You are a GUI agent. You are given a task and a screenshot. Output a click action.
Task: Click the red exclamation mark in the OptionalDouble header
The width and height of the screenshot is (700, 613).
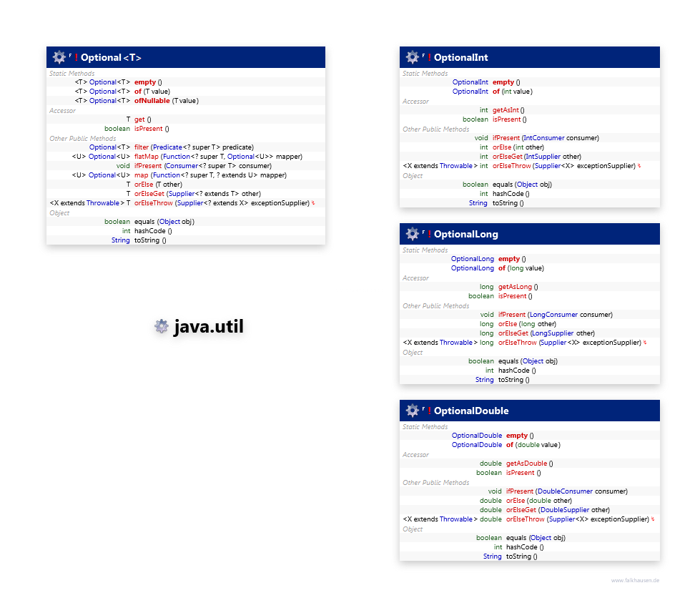click(430, 411)
